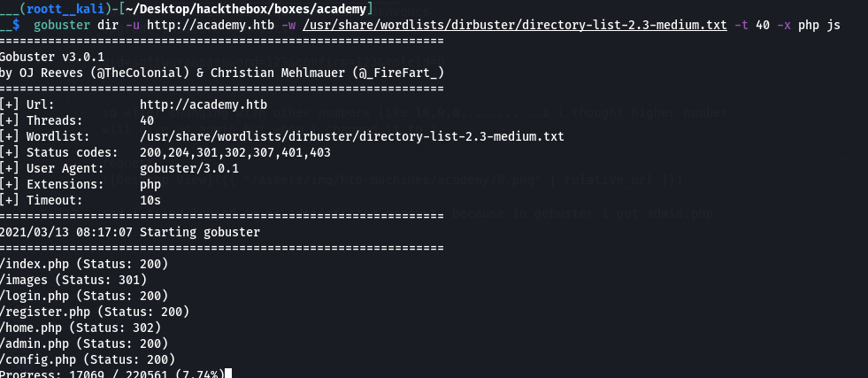This screenshot has width=868, height=378.
Task: Click the Starting gobuster timestamp line
Action: [130, 232]
